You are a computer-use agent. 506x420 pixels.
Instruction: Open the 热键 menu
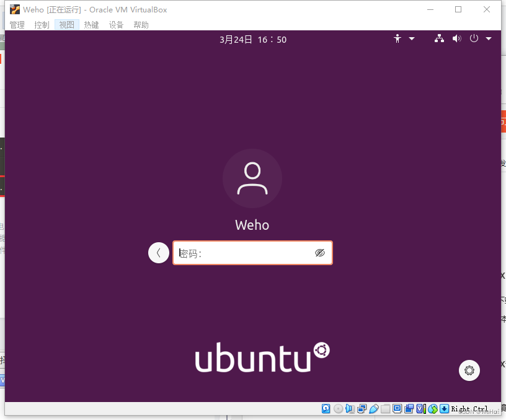(91, 25)
